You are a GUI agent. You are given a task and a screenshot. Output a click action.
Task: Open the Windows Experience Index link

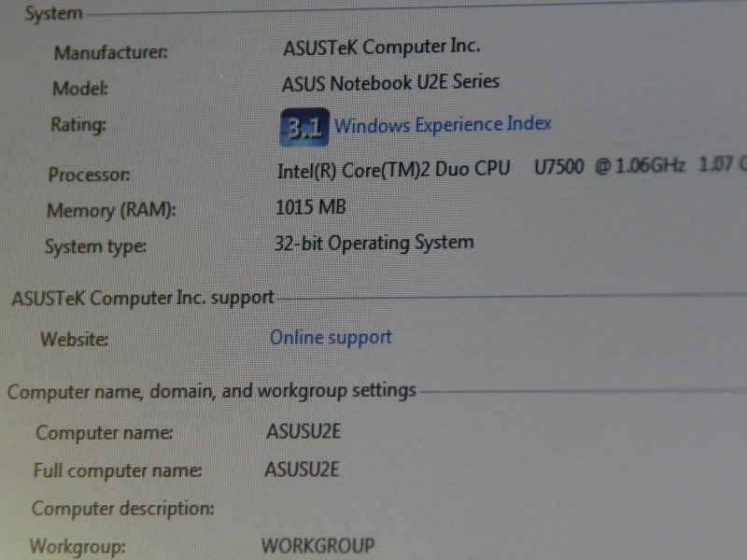click(x=443, y=124)
